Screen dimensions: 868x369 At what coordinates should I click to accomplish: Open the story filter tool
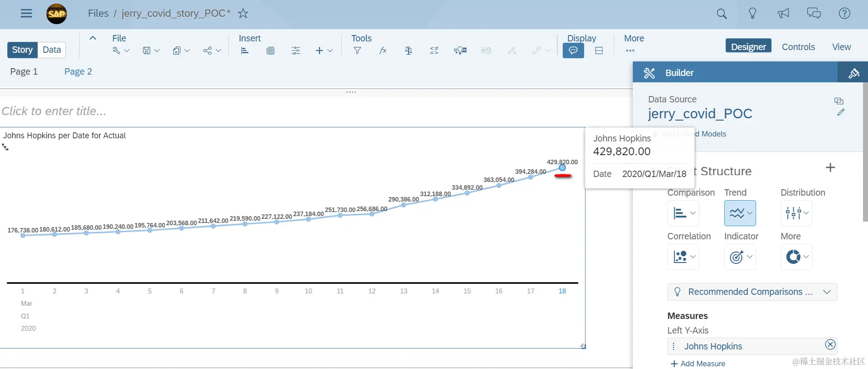pos(358,51)
